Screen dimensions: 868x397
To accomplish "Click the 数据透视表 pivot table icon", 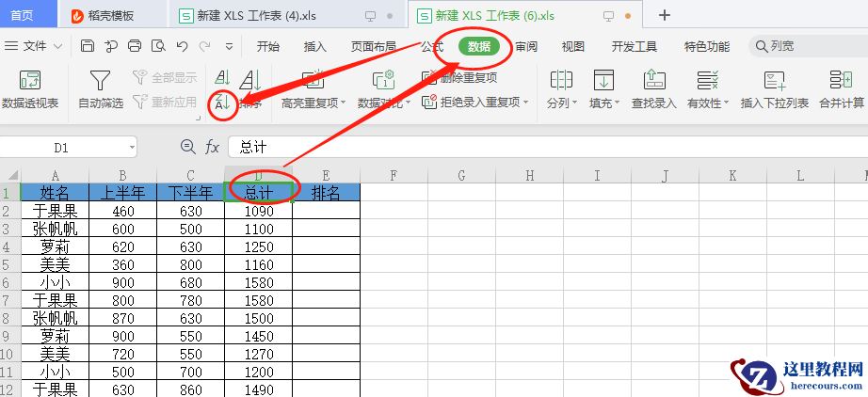I will pyautogui.click(x=30, y=80).
